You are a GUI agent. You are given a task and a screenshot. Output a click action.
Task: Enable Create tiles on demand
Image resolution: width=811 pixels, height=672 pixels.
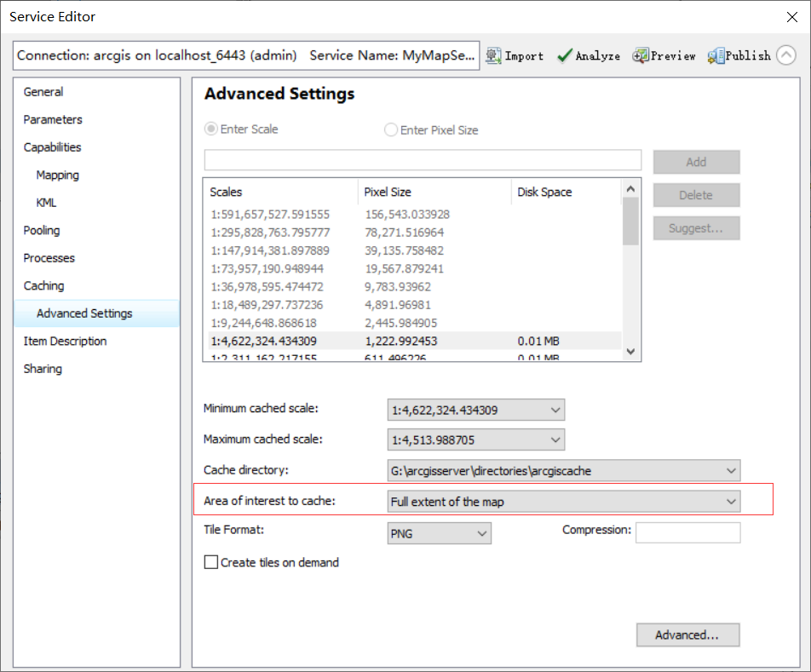(x=209, y=562)
